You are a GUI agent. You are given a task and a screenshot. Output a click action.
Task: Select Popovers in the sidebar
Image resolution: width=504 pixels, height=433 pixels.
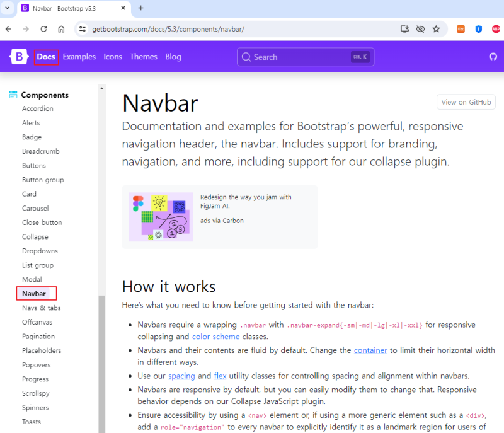point(37,365)
